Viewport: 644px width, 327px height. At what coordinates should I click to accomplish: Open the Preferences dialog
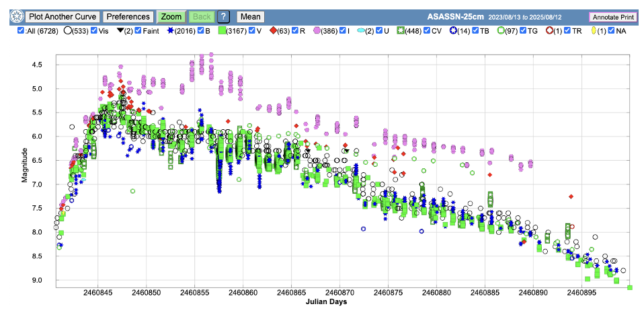128,17
